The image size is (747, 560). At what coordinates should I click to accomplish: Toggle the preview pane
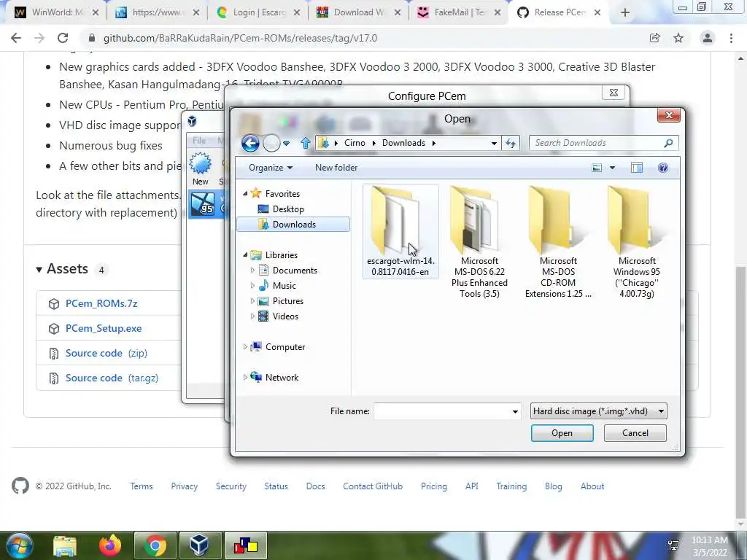636,168
